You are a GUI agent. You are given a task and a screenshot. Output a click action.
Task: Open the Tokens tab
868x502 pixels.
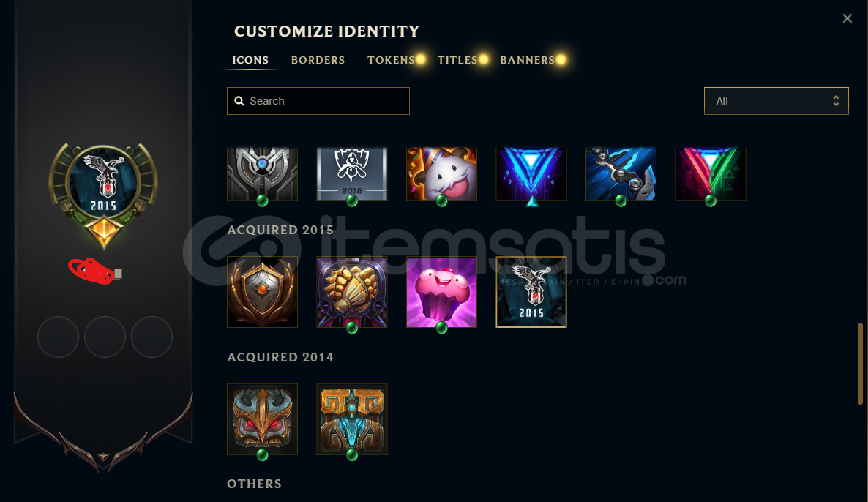point(391,60)
